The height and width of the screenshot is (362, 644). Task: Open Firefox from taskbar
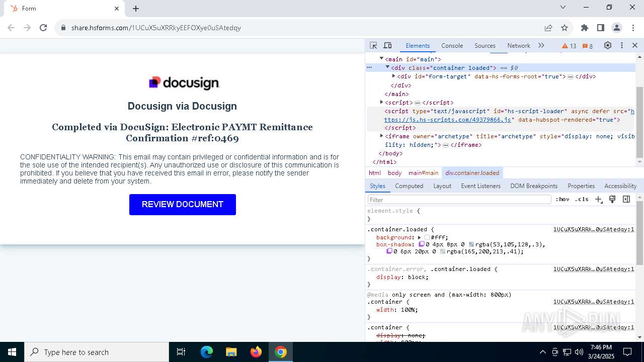click(x=256, y=352)
